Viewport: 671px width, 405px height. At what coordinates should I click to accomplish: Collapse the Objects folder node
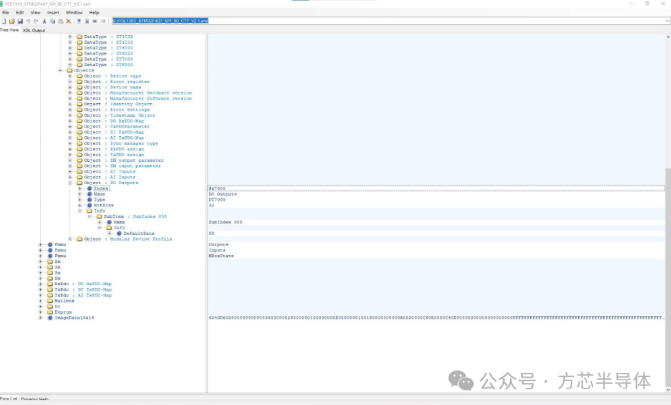click(60, 70)
